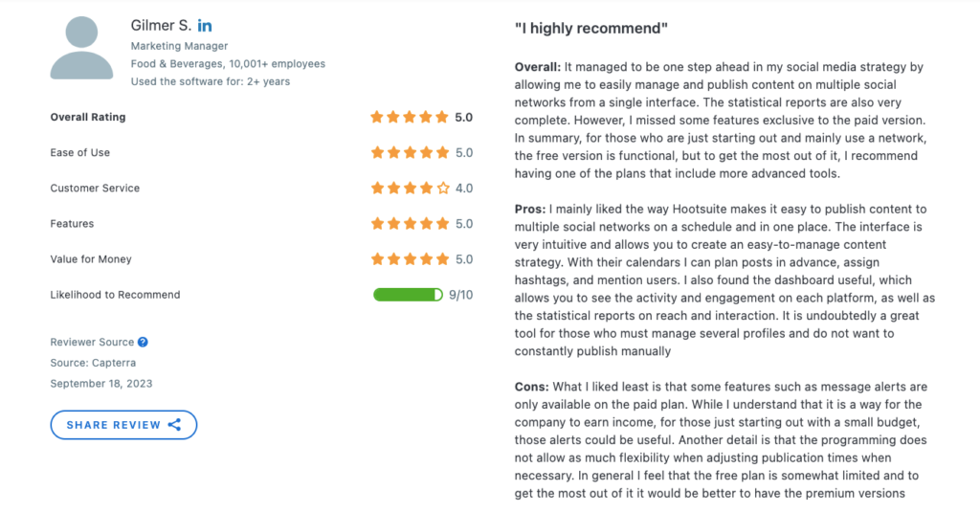Click the Pros heading in the review
This screenshot has width=980, height=513.
(530, 209)
